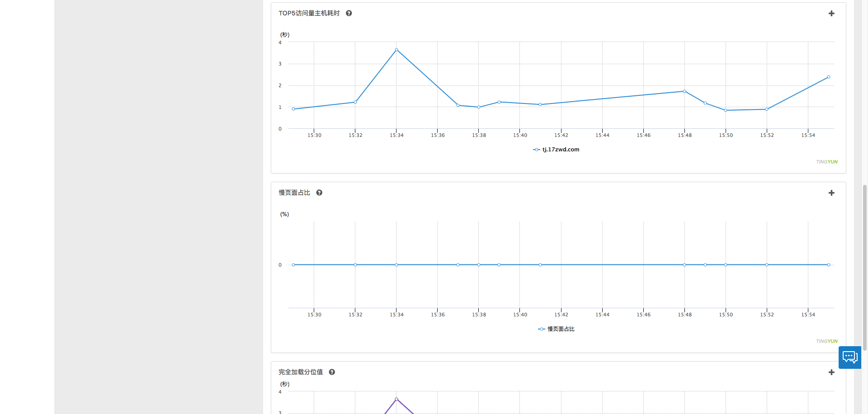Screen dimensions: 868x414
Task: Click the 完全加载分位值 chart title
Action: click(x=301, y=372)
